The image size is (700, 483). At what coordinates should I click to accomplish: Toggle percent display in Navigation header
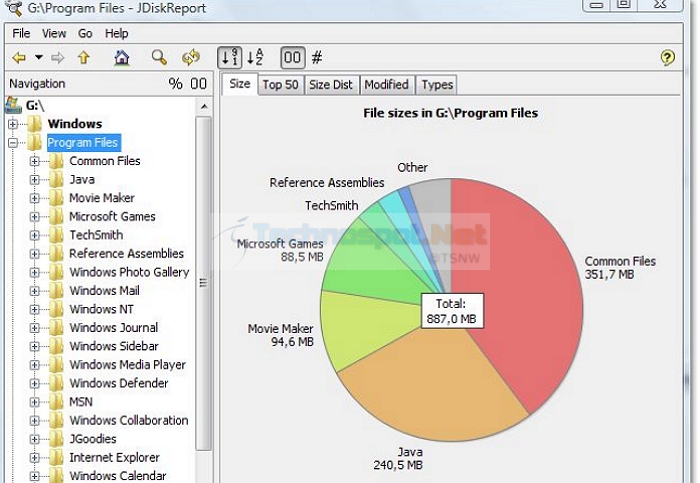click(175, 83)
